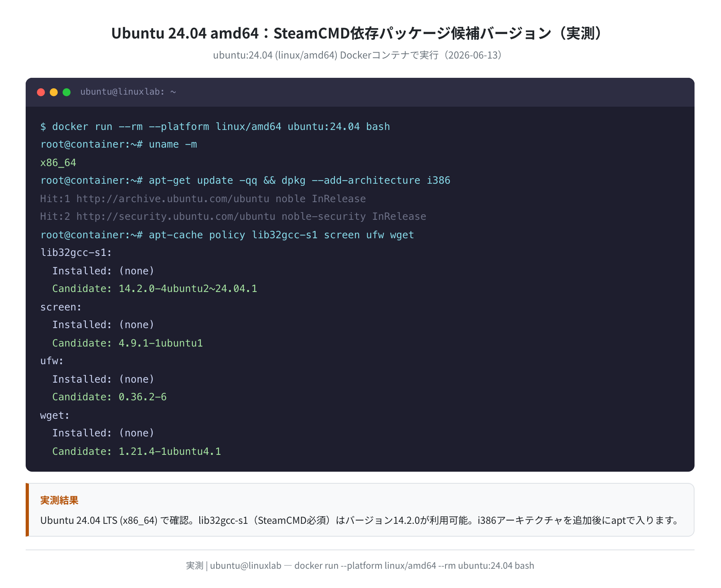Click Candidate '1.21.4-1ubuntu4.1' line
The width and height of the screenshot is (721, 588).
[x=137, y=452]
